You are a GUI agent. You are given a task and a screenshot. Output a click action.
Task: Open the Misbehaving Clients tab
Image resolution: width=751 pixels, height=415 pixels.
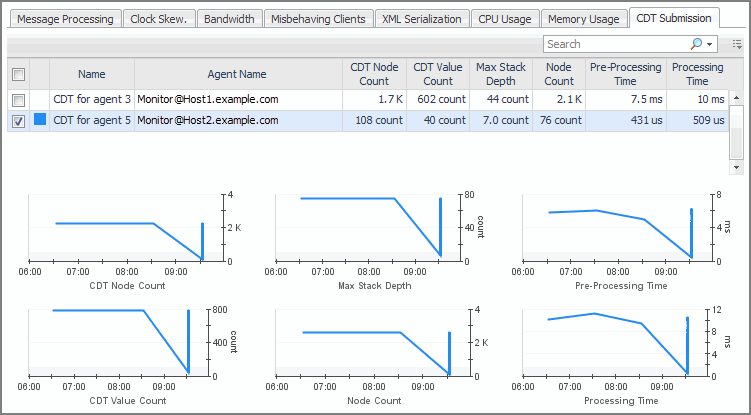click(318, 19)
